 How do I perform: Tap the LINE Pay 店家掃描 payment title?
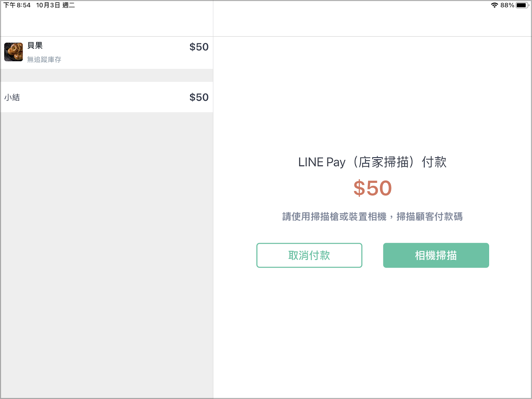pos(372,162)
